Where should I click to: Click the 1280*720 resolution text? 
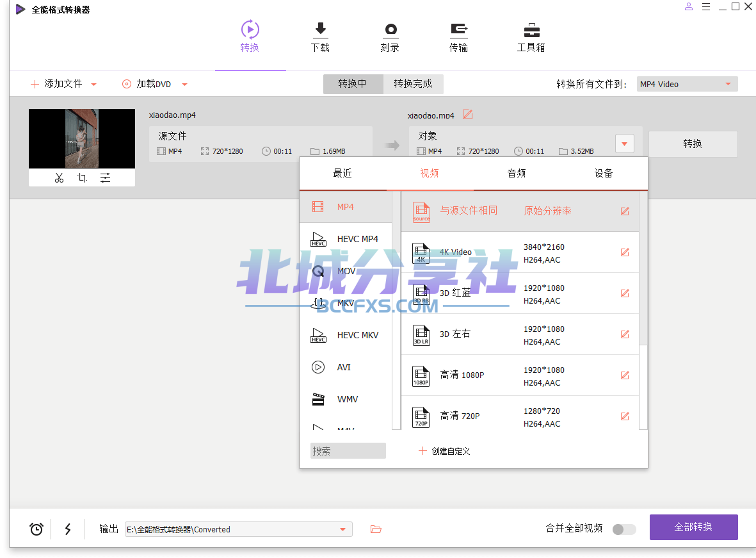(x=542, y=411)
